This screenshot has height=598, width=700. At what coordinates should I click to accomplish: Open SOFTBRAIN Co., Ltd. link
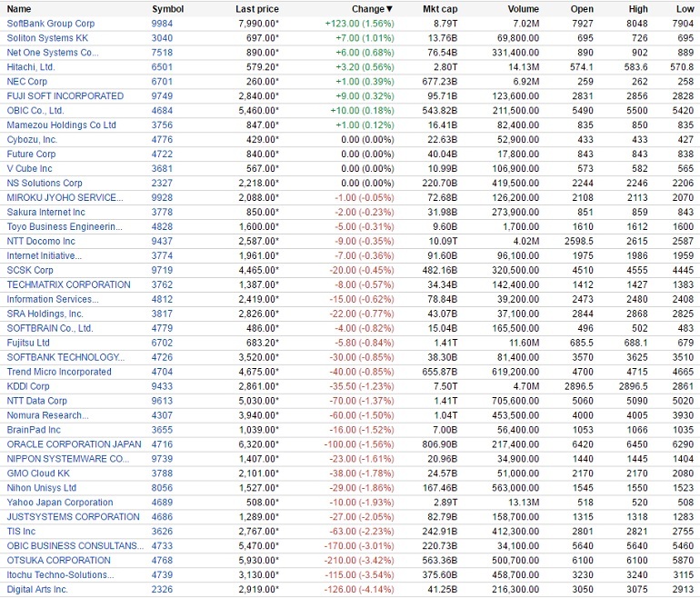point(50,328)
